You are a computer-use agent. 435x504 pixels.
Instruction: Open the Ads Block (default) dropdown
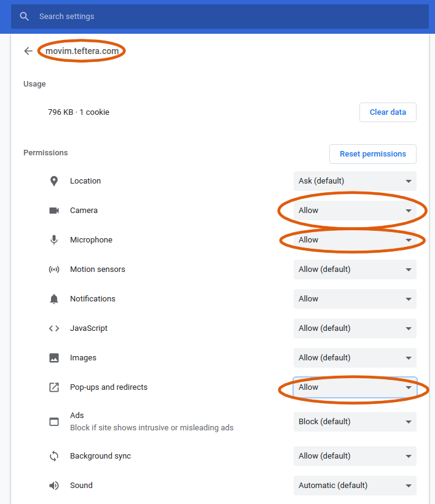[x=355, y=422]
